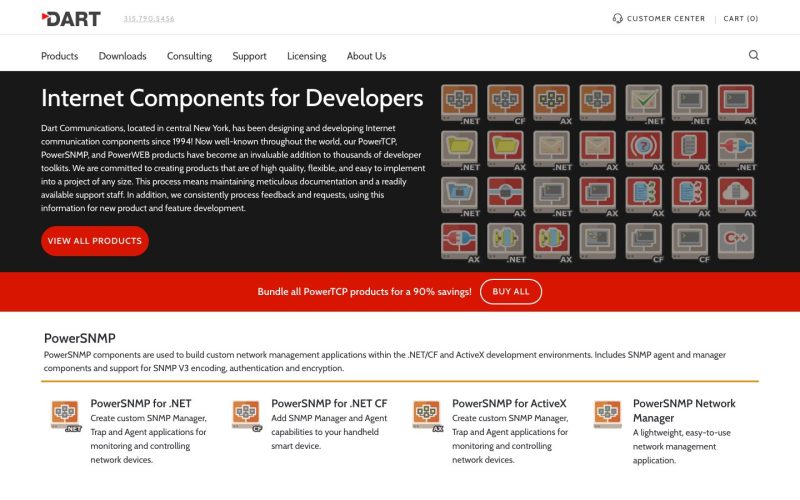Click the Dart logo

[x=71, y=19]
